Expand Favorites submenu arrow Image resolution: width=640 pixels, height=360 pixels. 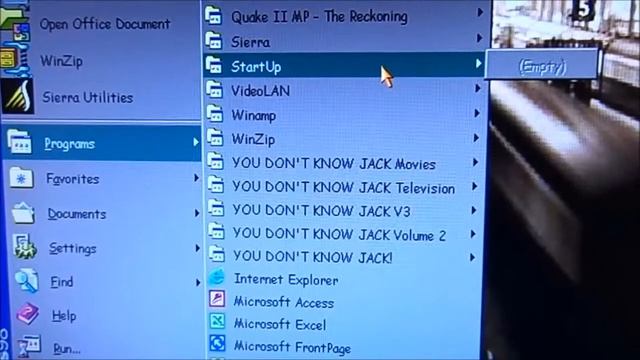(197, 178)
